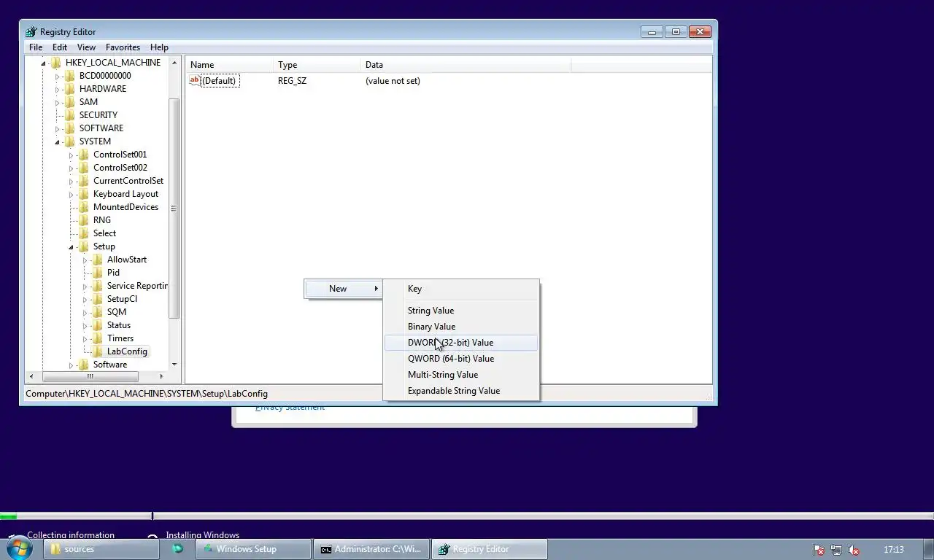Click the Pid folder icon
This screenshot has width=934, height=560.
coord(97,273)
